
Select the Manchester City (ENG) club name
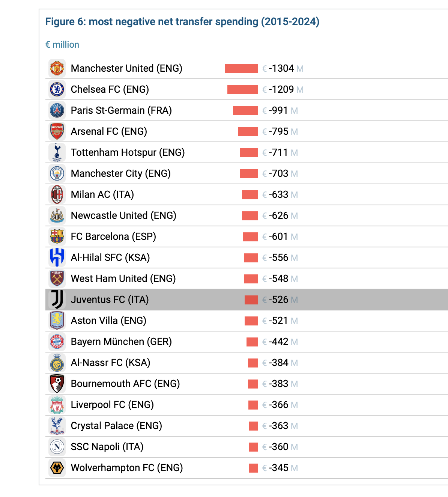click(120, 173)
